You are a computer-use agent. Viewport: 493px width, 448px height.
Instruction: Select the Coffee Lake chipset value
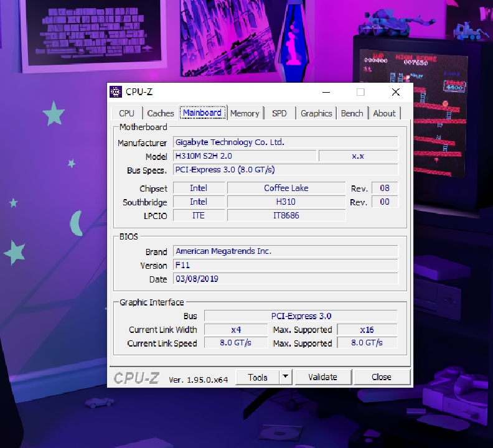pyautogui.click(x=286, y=188)
